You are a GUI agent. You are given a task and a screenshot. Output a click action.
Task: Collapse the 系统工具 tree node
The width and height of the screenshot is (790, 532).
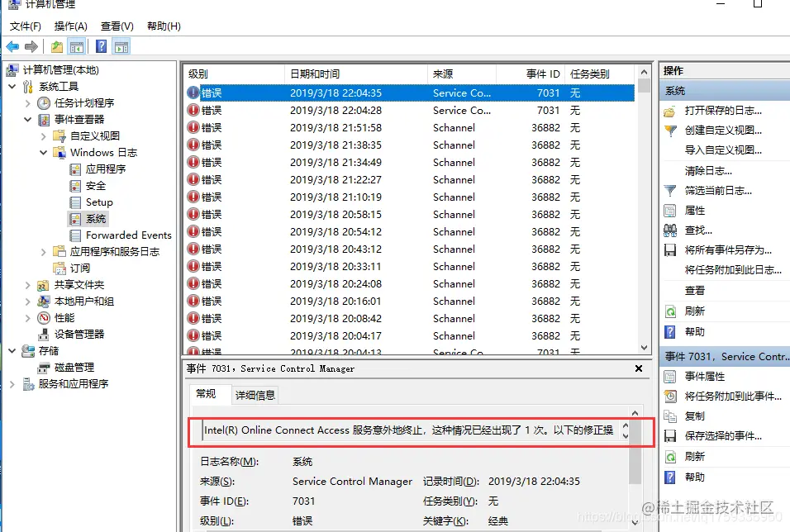click(12, 87)
